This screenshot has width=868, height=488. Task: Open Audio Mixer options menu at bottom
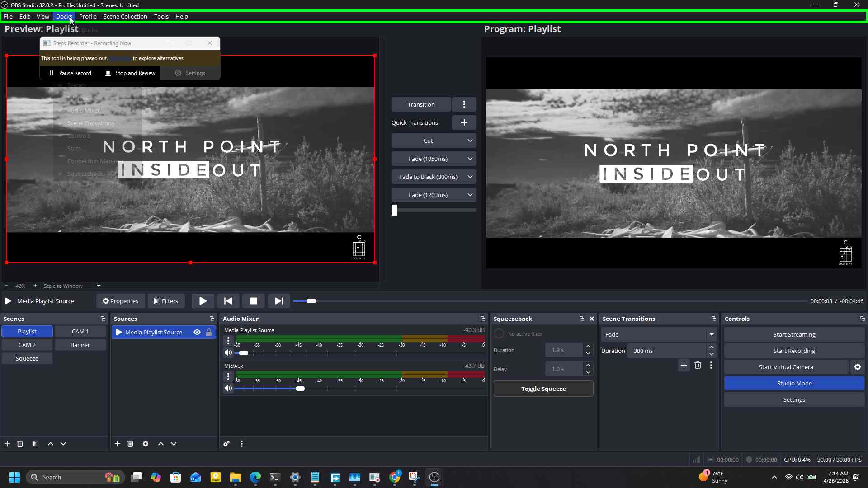tap(242, 444)
